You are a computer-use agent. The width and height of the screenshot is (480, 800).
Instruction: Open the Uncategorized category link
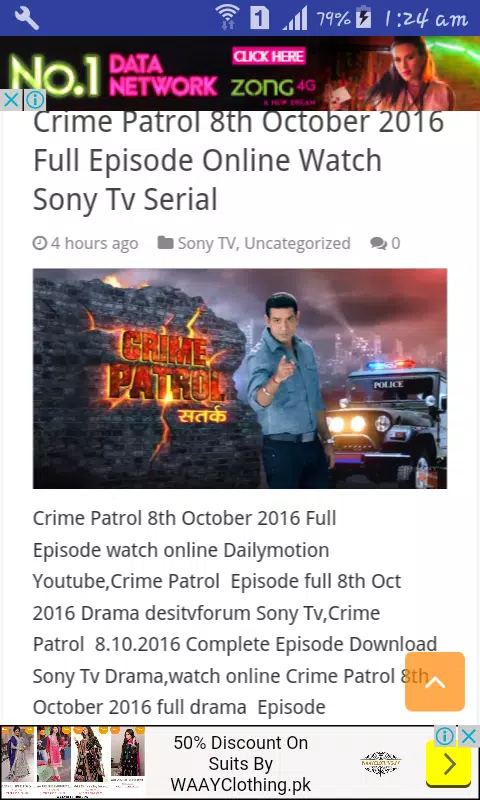[297, 243]
